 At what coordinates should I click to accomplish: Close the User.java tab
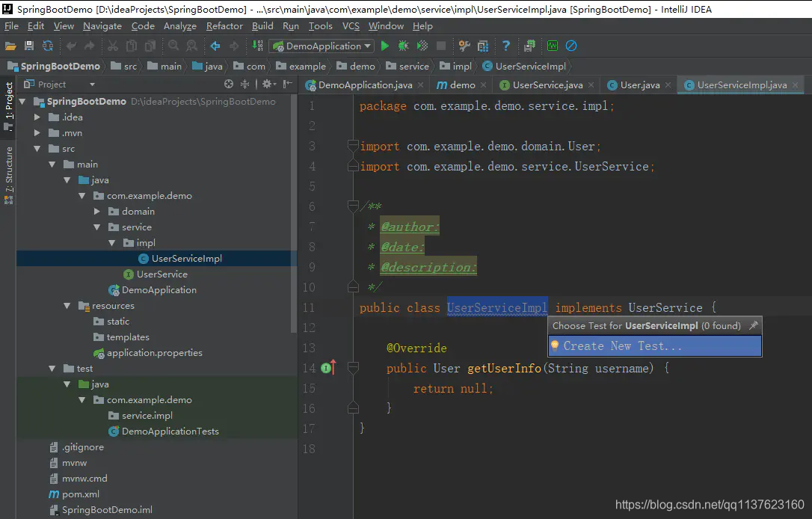[x=668, y=85]
